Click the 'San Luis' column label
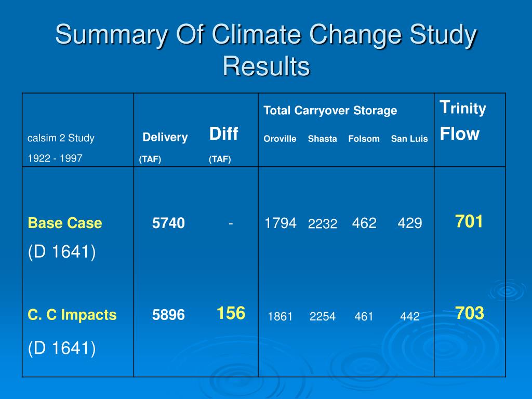The width and height of the screenshot is (532, 399). (409, 139)
